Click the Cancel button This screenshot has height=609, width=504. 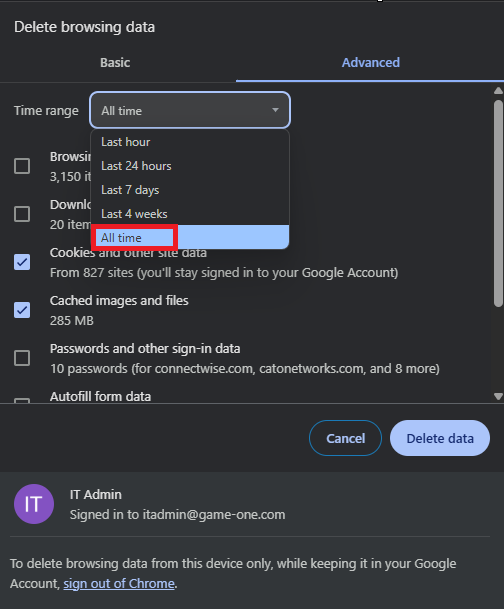coord(345,438)
